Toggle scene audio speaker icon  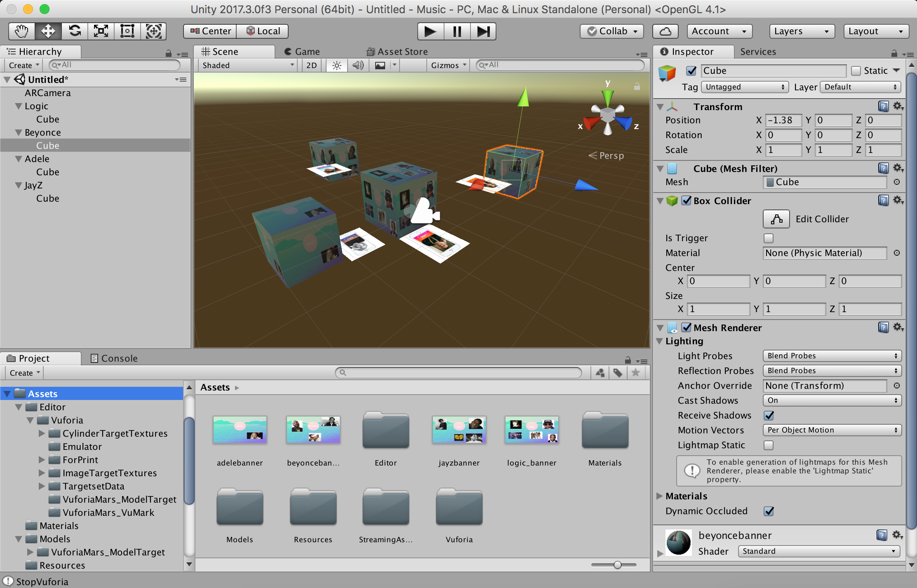[x=358, y=65]
